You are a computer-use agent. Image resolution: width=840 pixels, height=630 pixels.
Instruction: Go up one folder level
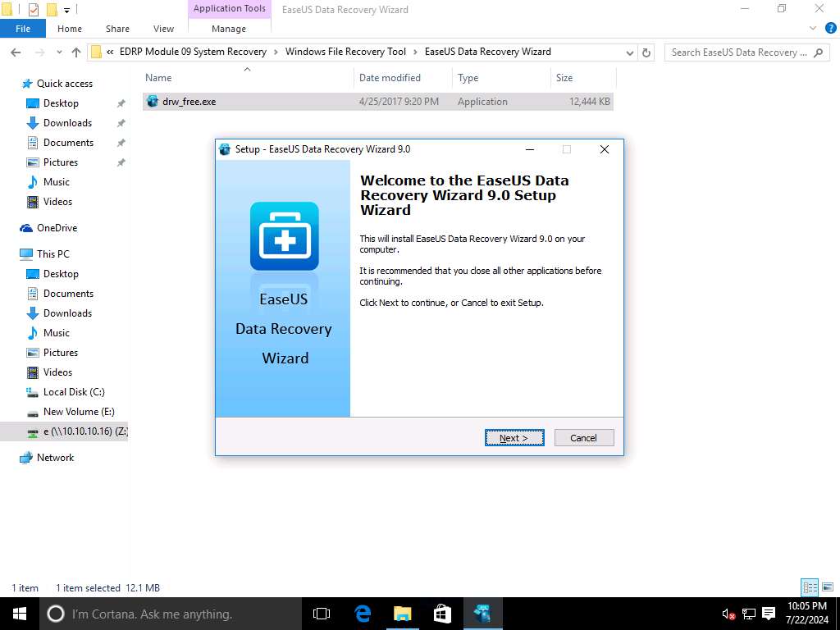[76, 52]
